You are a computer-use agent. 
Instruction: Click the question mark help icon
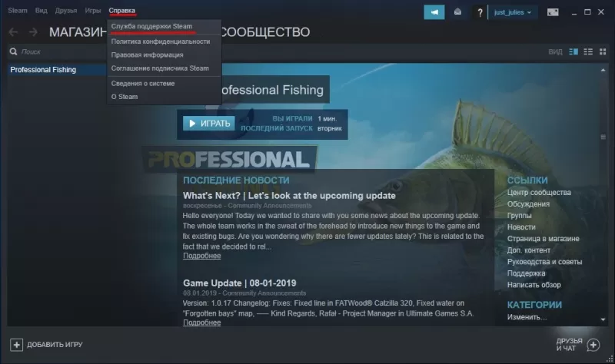[480, 12]
